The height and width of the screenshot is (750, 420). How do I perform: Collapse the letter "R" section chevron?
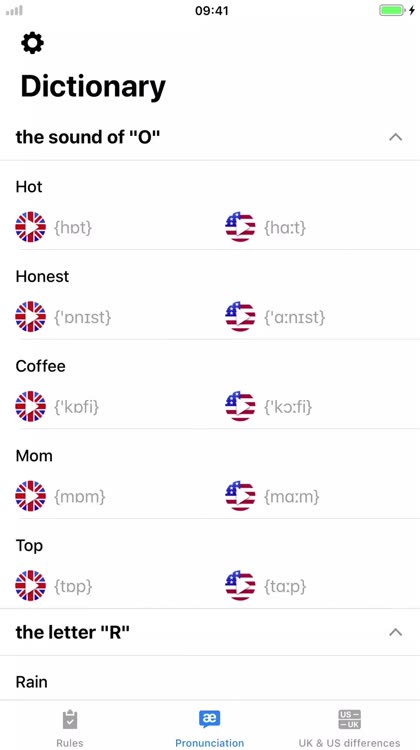395,632
